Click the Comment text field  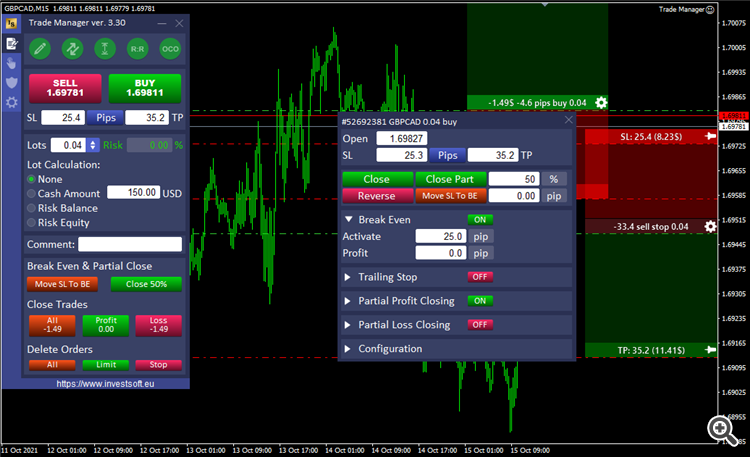click(x=130, y=244)
